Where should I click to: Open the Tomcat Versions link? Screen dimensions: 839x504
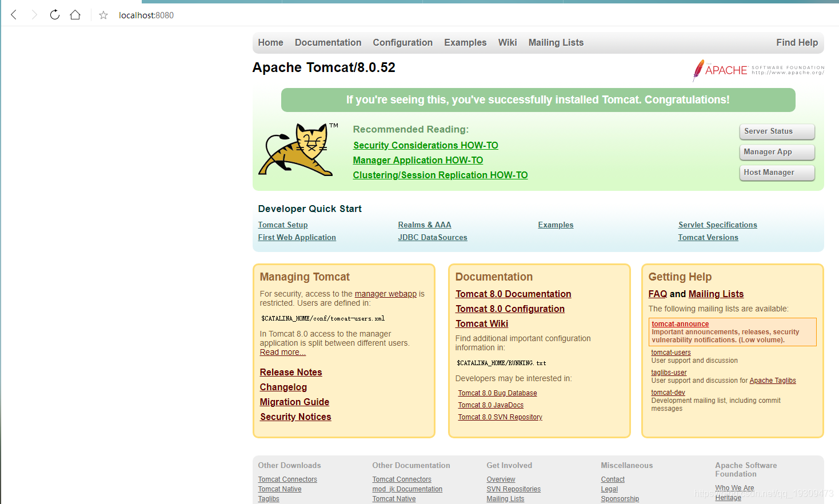tap(708, 238)
